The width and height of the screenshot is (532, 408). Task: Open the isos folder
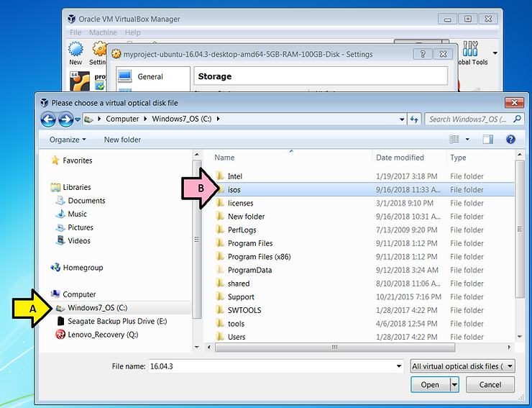tap(234, 190)
